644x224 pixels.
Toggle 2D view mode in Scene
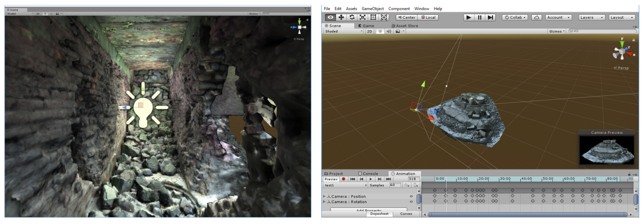369,31
